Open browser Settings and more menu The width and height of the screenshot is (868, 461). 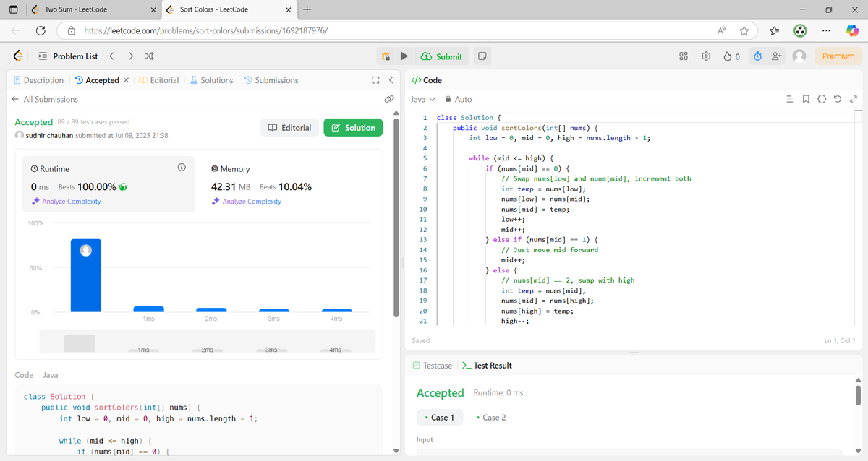pyautogui.click(x=827, y=31)
